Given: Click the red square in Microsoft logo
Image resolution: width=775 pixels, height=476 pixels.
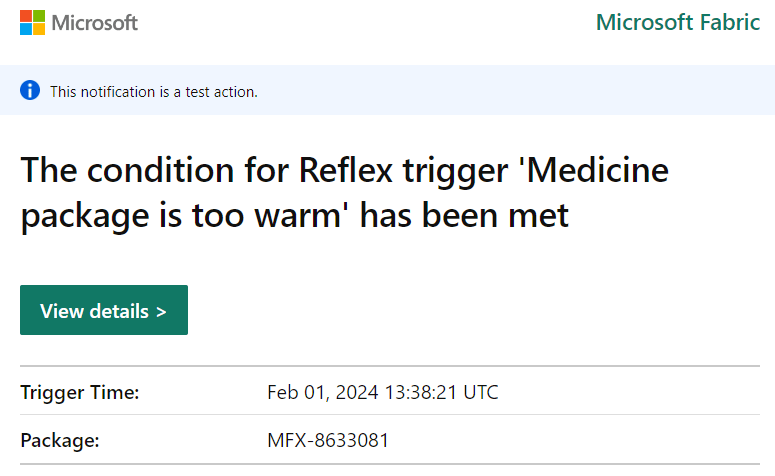Looking at the screenshot, I should coord(26,16).
